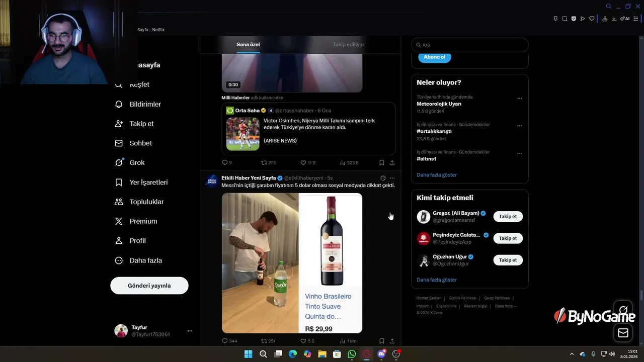
Task: Show hidden system tray icons
Action: 572,354
